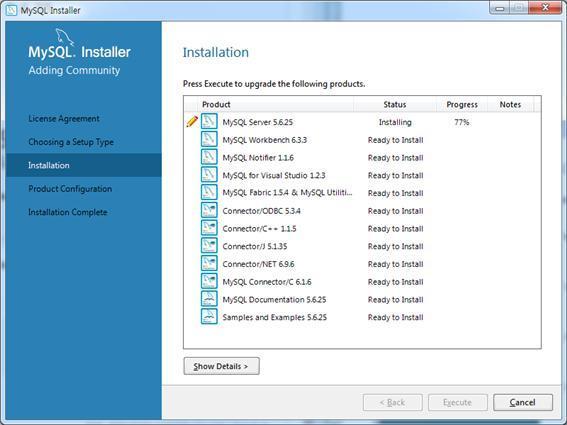The width and height of the screenshot is (567, 425).
Task: Click the MySQL Documentation 5.6.25 icon
Action: click(x=209, y=298)
